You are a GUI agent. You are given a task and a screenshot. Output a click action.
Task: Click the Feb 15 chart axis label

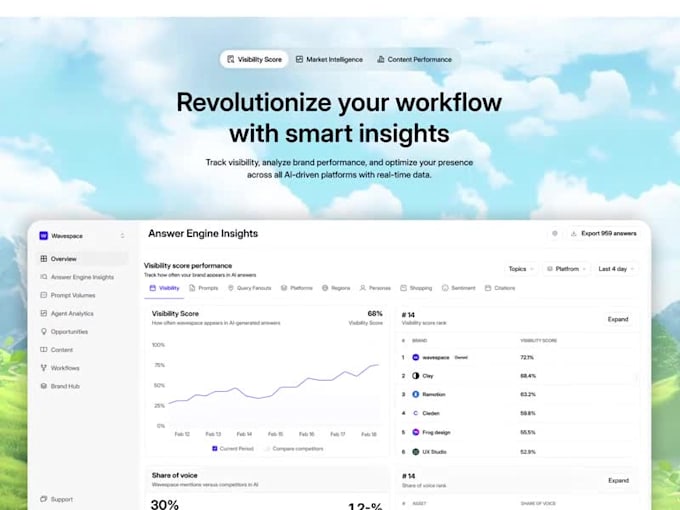(x=275, y=434)
